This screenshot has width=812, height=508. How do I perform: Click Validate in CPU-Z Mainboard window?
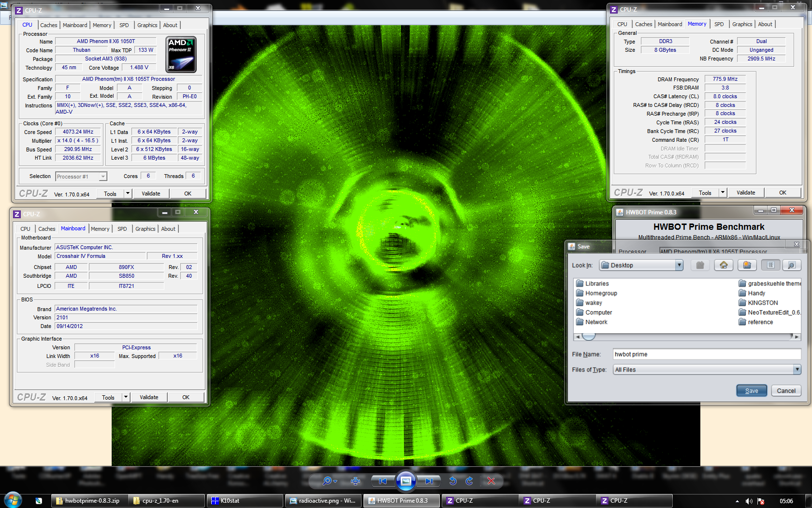[149, 397]
